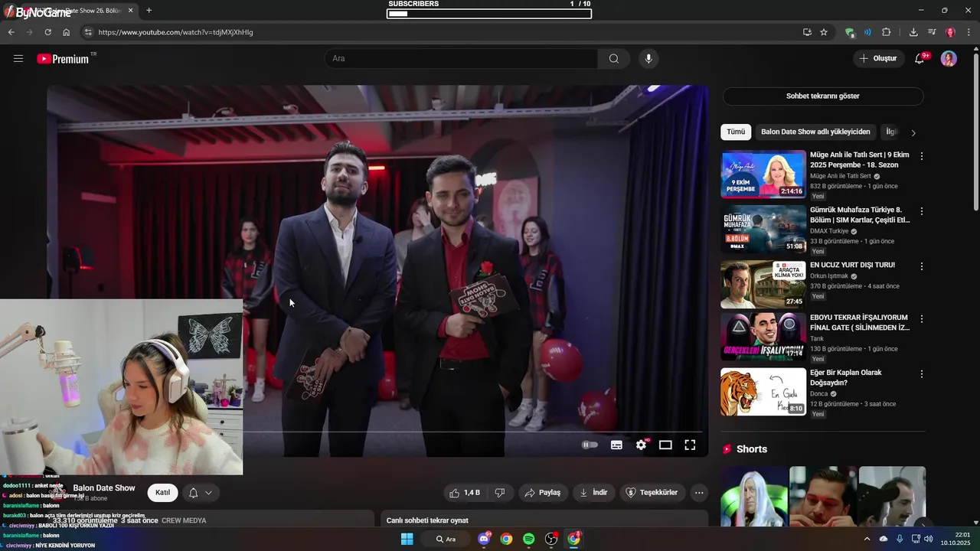Click the install app icon in address bar
Screen dimensions: 980x551
pyautogui.click(x=807, y=32)
